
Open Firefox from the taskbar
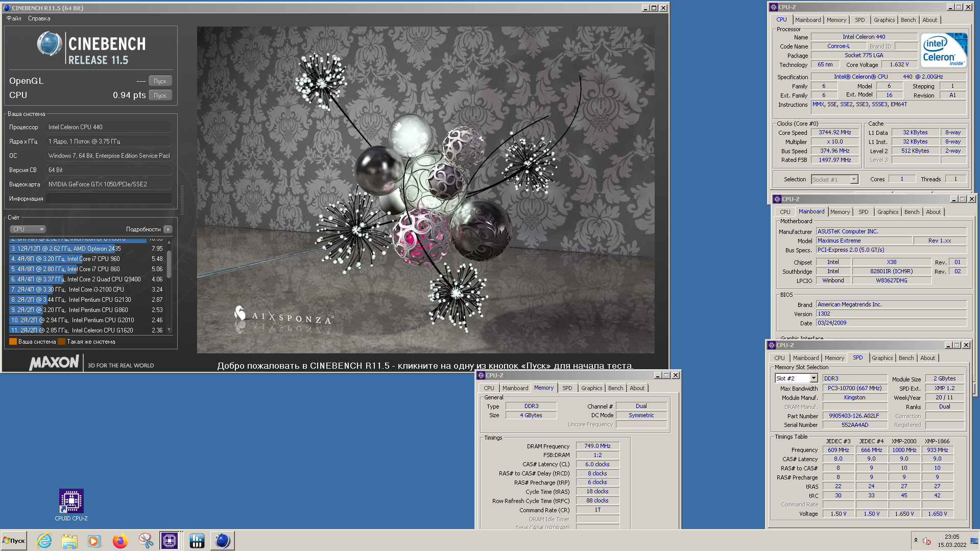click(120, 541)
